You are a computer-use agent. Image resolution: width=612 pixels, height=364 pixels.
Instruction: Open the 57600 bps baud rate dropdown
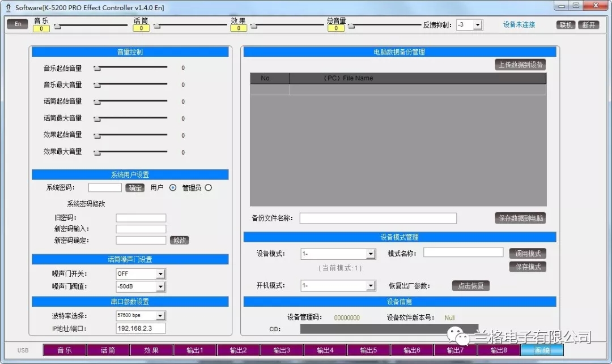point(160,315)
